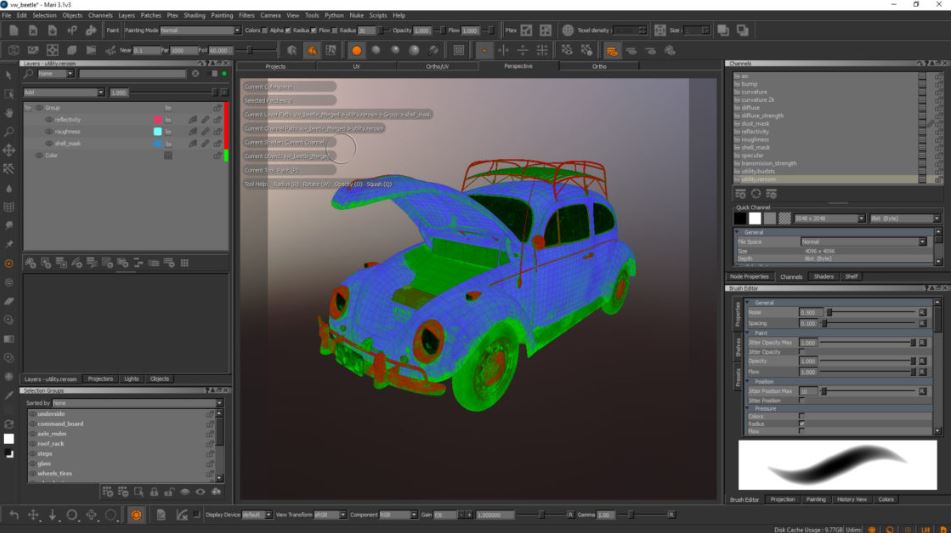Click the highlighted orange icon in bottom toolbar
This screenshot has width=952, height=533.
pos(136,515)
